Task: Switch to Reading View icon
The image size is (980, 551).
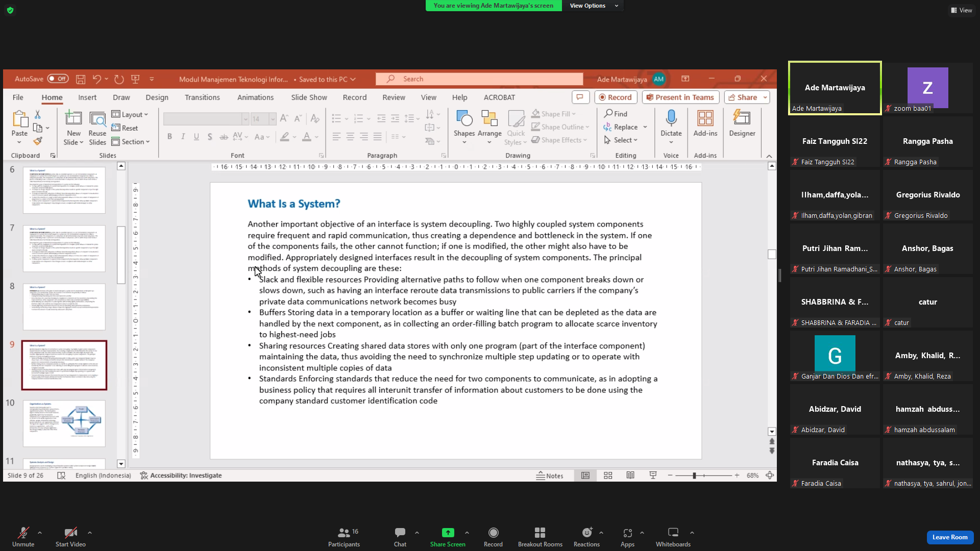Action: pyautogui.click(x=630, y=475)
